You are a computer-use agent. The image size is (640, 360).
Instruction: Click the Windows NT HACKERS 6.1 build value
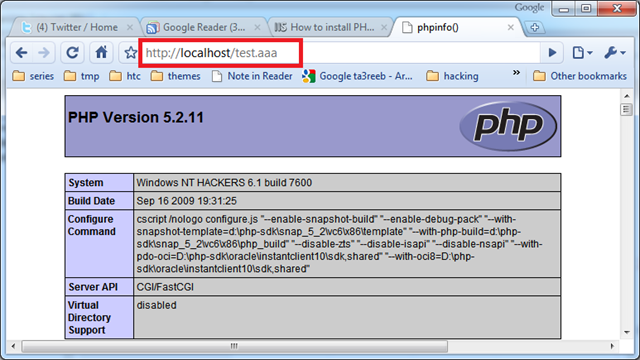coord(224,182)
